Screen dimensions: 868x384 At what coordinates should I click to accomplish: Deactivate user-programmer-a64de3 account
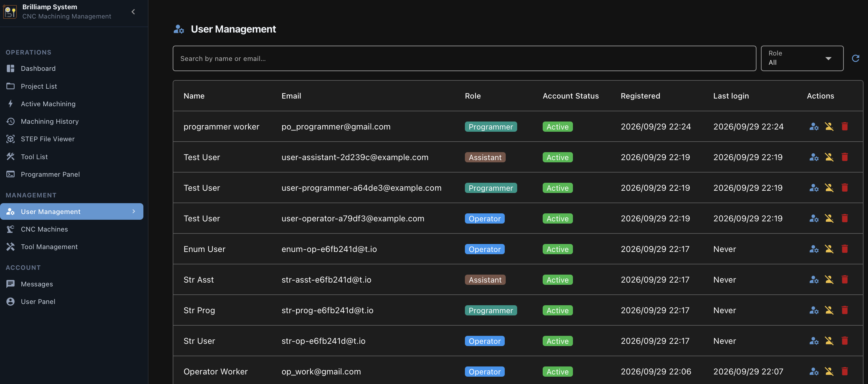pos(829,188)
